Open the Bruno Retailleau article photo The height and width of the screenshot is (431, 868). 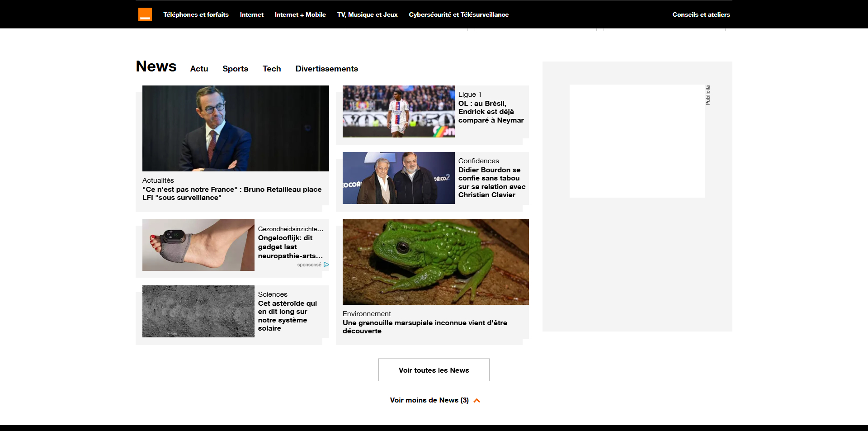click(x=236, y=128)
